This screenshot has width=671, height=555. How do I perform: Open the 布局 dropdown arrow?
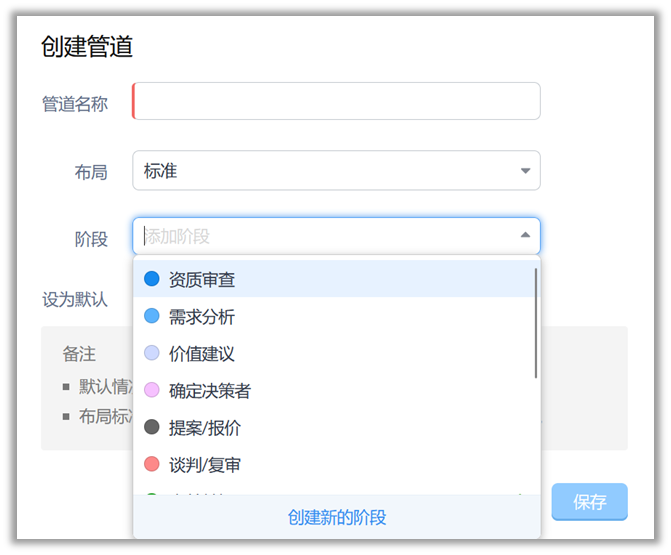pyautogui.click(x=525, y=171)
